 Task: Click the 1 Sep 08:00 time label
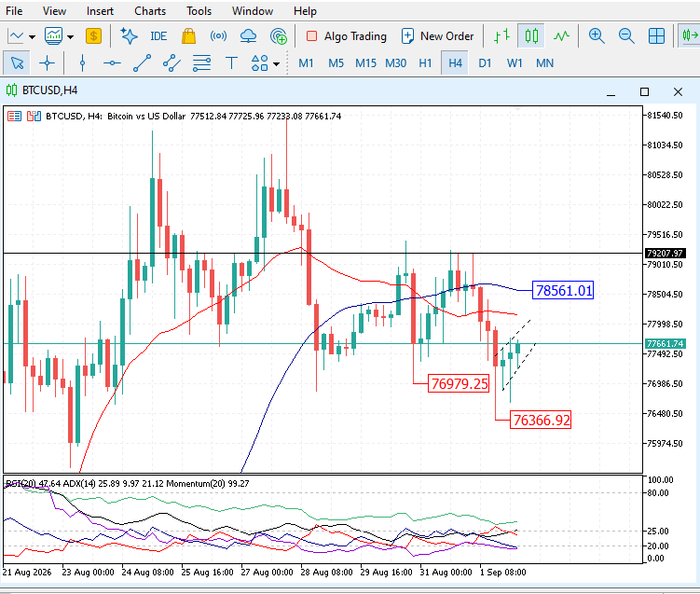[503, 572]
